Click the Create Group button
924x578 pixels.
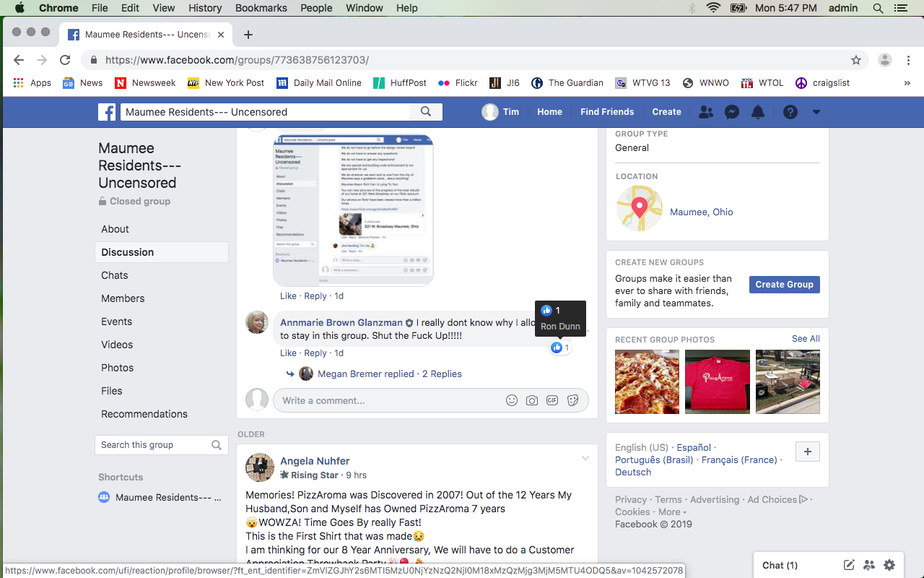(784, 285)
